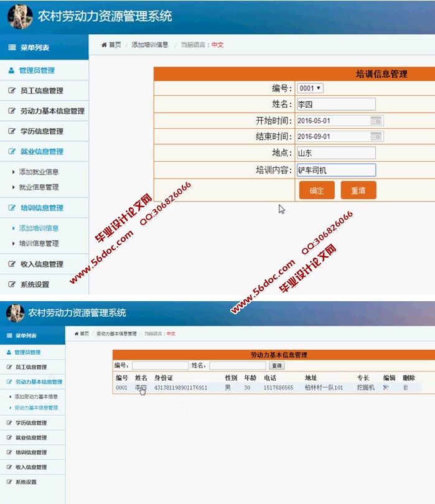Expand 培训信息管理 menu in top sidebar
The image size is (435, 504).
point(41,208)
